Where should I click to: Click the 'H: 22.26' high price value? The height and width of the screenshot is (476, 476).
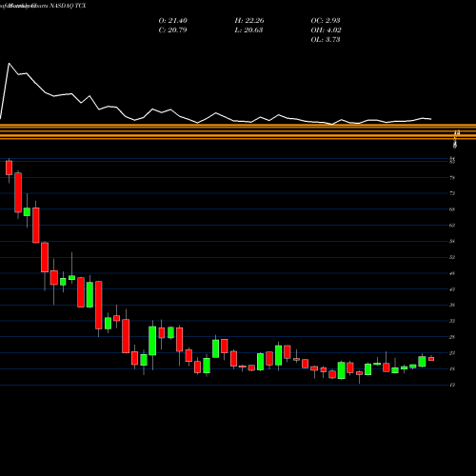pyautogui.click(x=249, y=21)
